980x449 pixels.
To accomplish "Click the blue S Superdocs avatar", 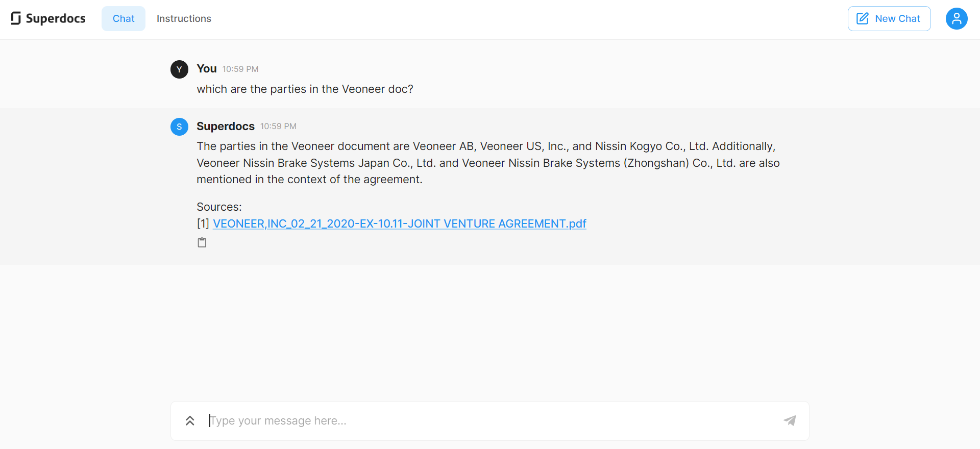I will [x=179, y=127].
